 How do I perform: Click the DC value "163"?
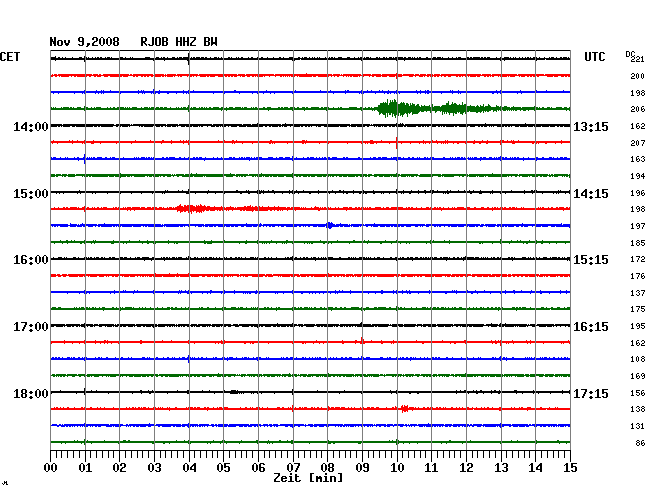(638, 160)
